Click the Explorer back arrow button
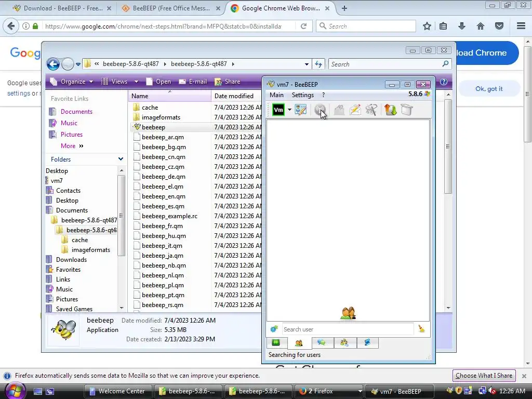Screen dimensions: 532x399 (54, 64)
